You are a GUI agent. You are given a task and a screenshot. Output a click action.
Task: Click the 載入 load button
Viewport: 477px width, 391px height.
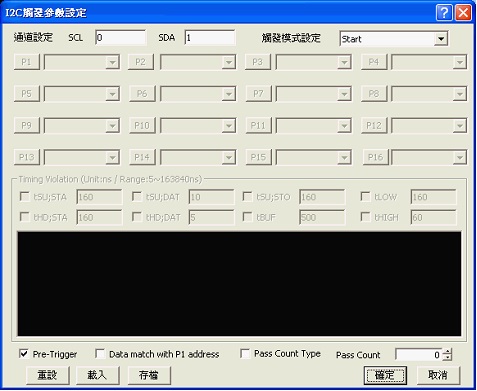(98, 375)
